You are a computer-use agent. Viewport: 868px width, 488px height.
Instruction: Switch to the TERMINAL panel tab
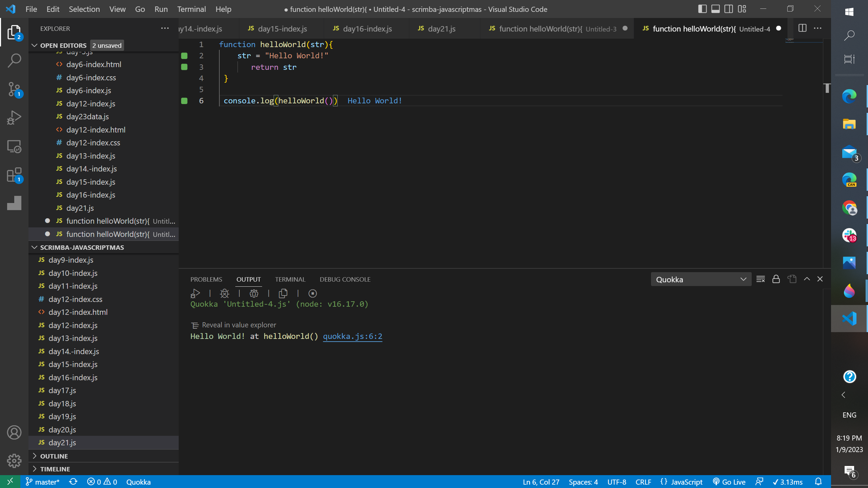click(290, 279)
